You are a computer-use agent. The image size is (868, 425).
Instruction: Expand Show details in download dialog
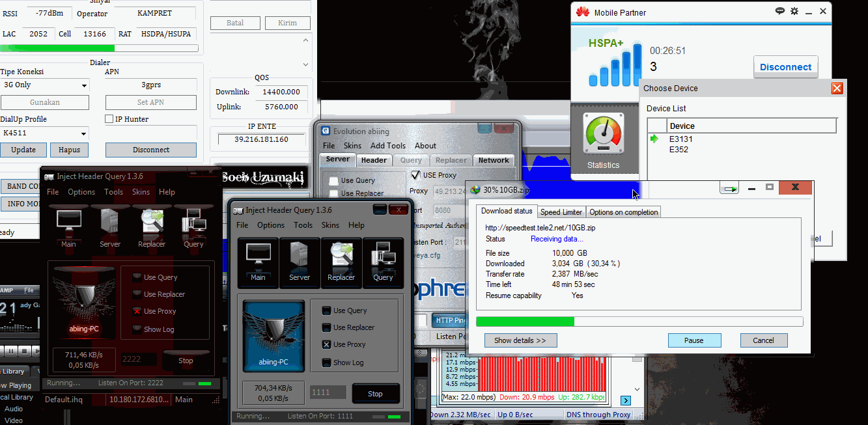pos(520,340)
